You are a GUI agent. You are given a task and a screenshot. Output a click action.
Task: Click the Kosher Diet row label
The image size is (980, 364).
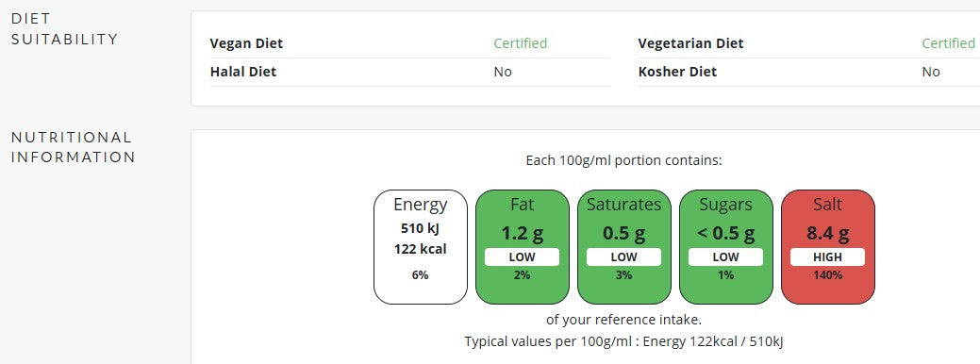(677, 72)
